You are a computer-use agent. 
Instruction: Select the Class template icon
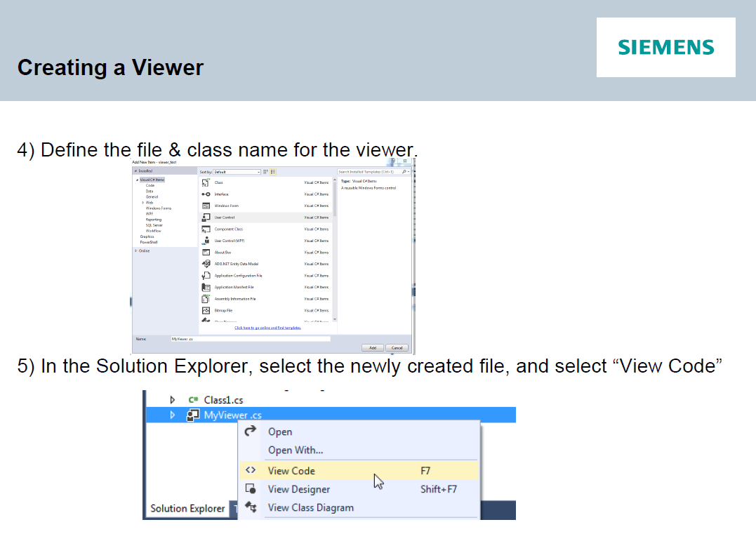[204, 181]
